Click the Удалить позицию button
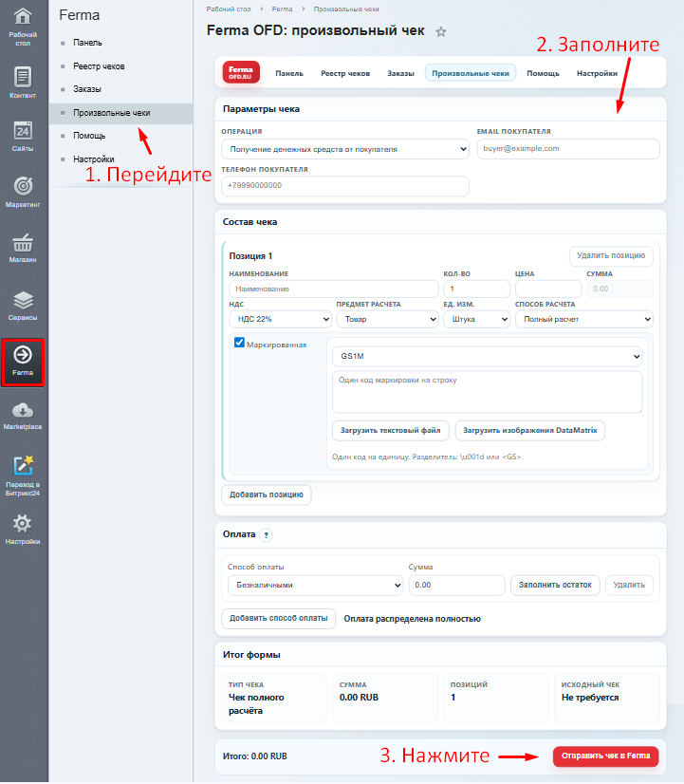 (611, 255)
